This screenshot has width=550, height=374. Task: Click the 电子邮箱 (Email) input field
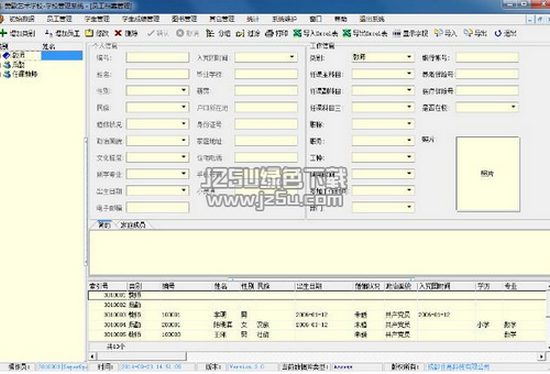pyautogui.click(x=157, y=207)
